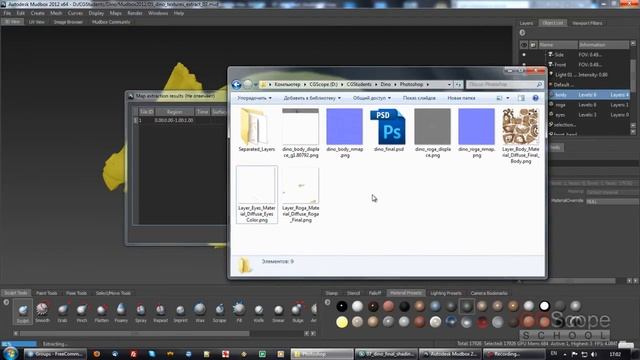This screenshot has height=360, width=640.
Task: Choose the glossy red material preset
Action: pos(482,322)
